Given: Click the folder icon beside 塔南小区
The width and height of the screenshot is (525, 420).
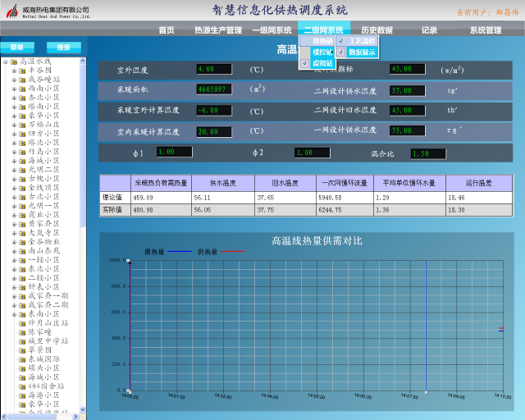Looking at the screenshot, I should (22, 107).
